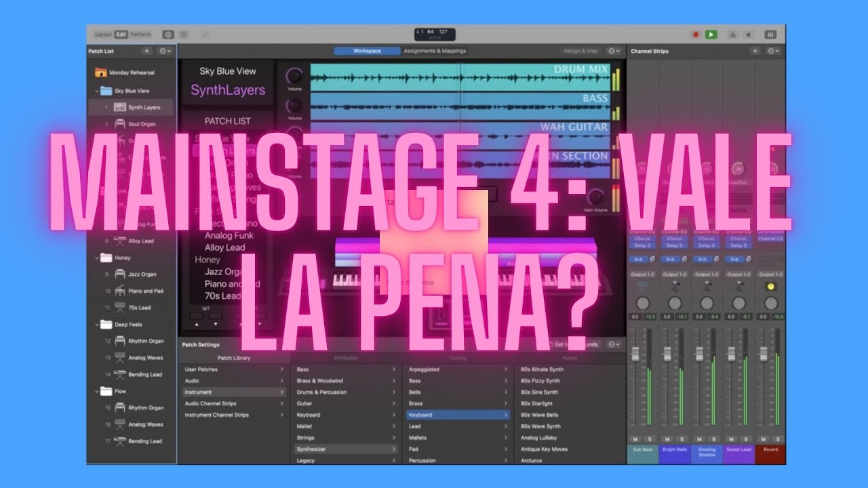Expand the Synthesizer category arrow
This screenshot has height=488, width=868.
click(393, 449)
